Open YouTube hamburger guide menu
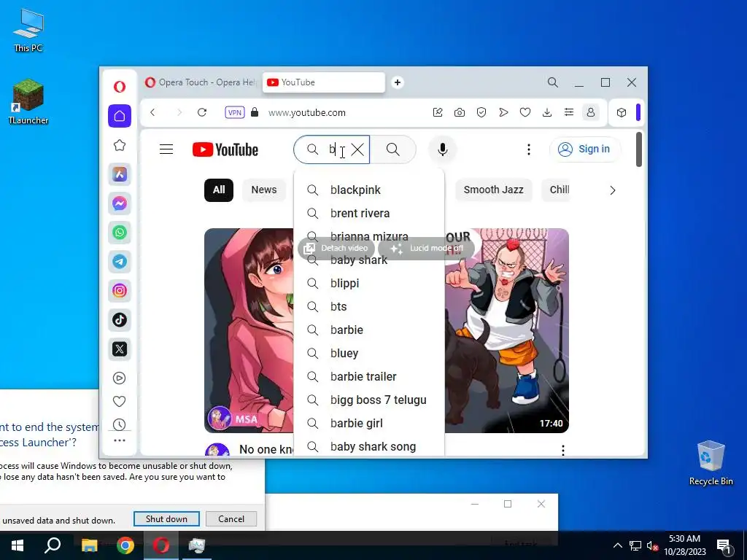 (166, 149)
